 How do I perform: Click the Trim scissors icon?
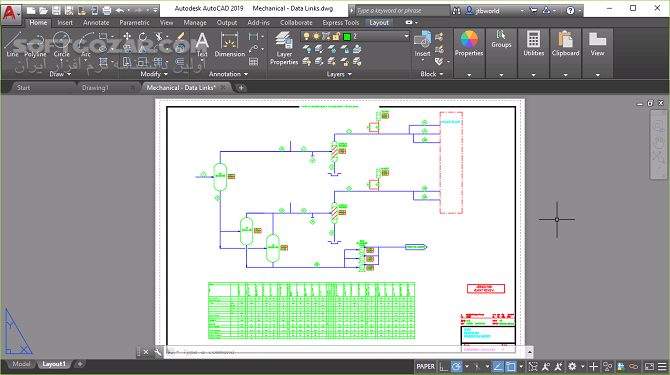[x=159, y=37]
